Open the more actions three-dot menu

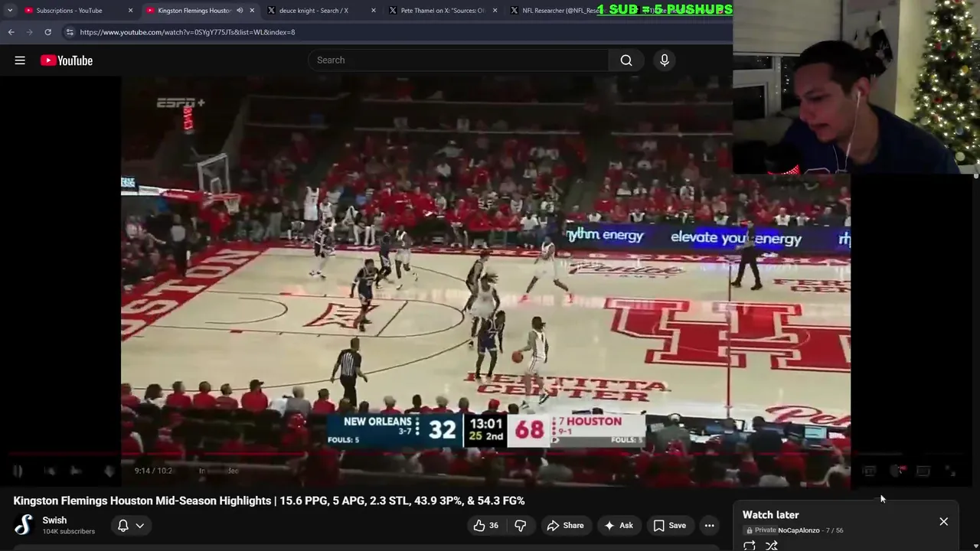click(x=710, y=526)
